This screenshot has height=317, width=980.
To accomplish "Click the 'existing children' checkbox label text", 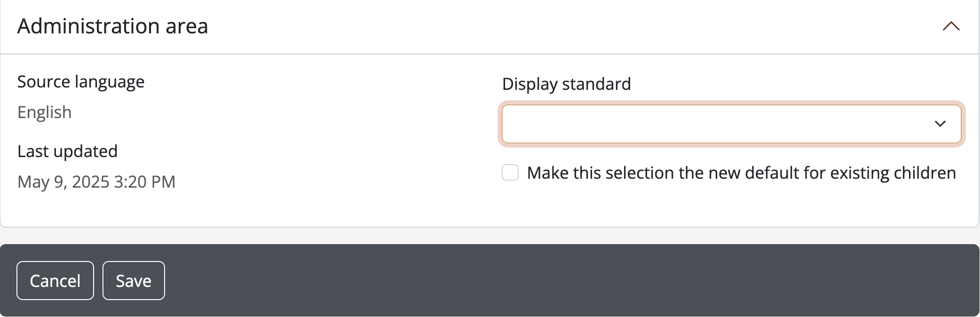I will tap(893, 173).
